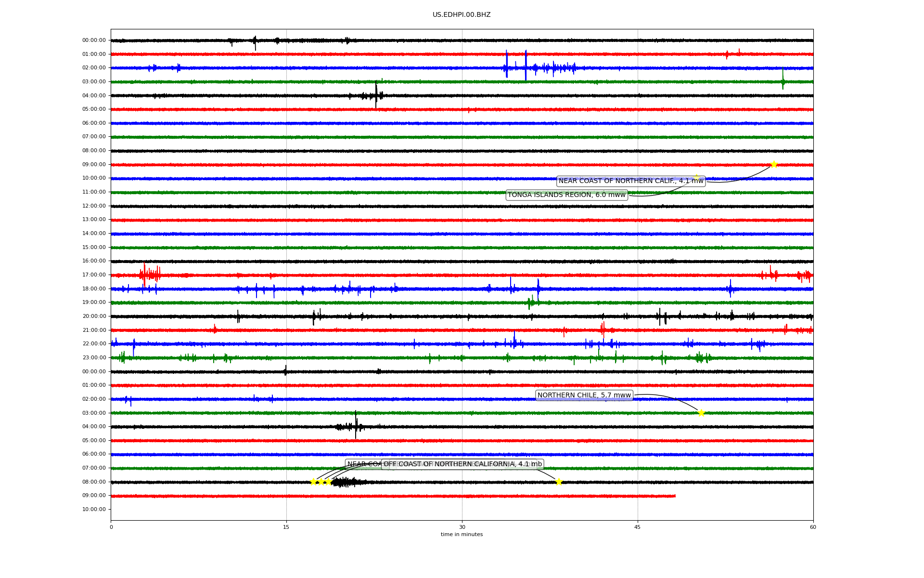Click the 12:00:00 time label

click(94, 206)
